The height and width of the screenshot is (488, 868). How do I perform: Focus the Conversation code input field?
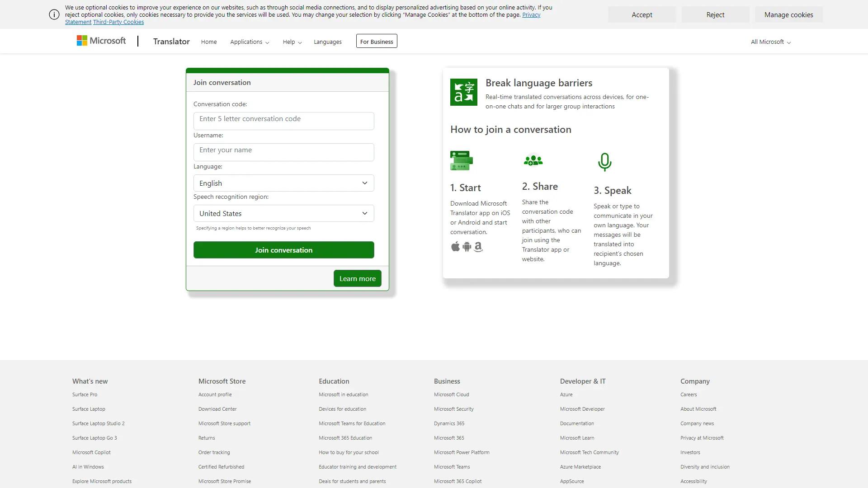(x=284, y=121)
